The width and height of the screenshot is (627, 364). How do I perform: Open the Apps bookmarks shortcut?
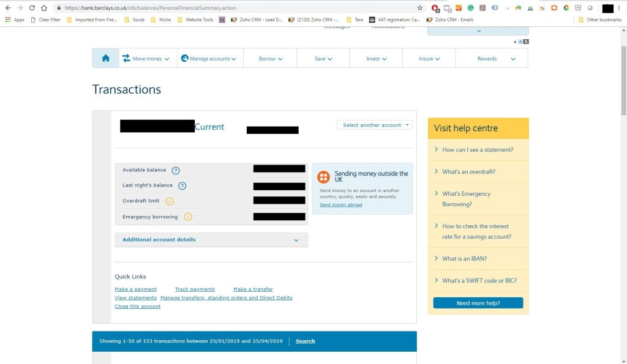pyautogui.click(x=15, y=20)
